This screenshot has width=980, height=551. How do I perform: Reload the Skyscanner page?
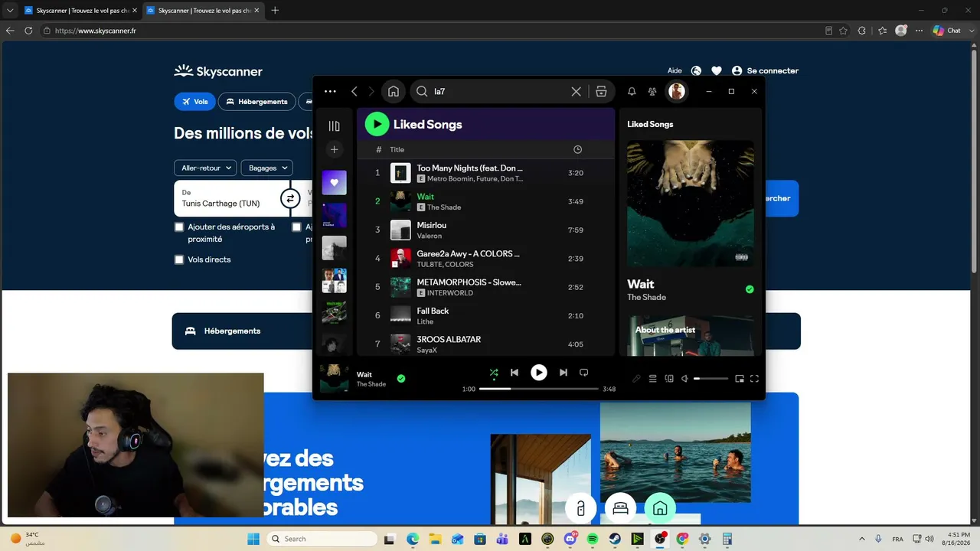click(28, 31)
